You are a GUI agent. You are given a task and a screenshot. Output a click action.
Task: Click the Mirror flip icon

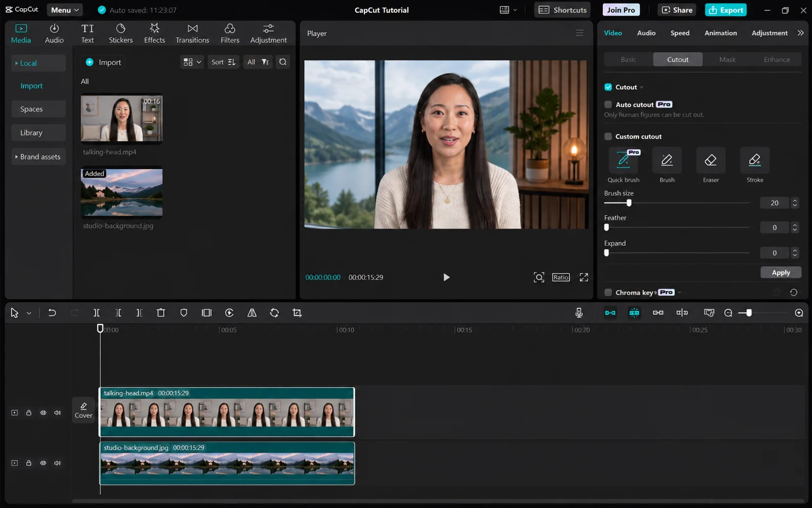pyautogui.click(x=252, y=313)
